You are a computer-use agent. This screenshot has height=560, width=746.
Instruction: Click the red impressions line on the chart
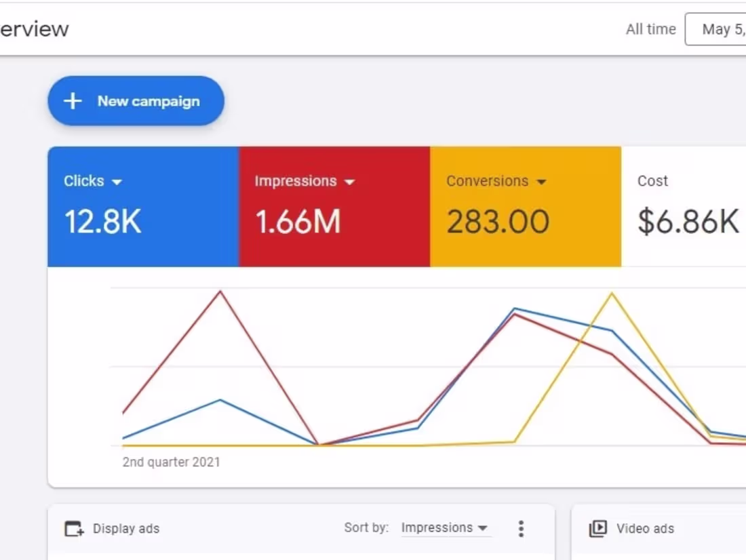(220, 292)
